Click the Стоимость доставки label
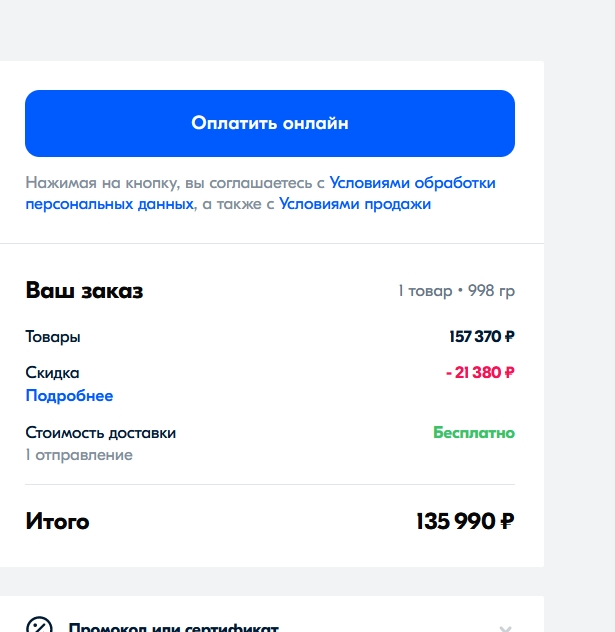This screenshot has width=615, height=632. [101, 433]
